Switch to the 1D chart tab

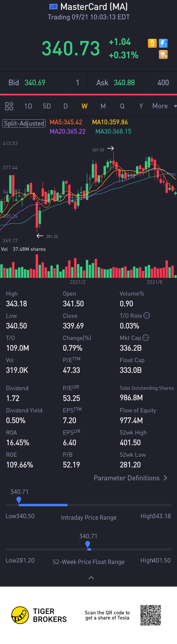28,106
